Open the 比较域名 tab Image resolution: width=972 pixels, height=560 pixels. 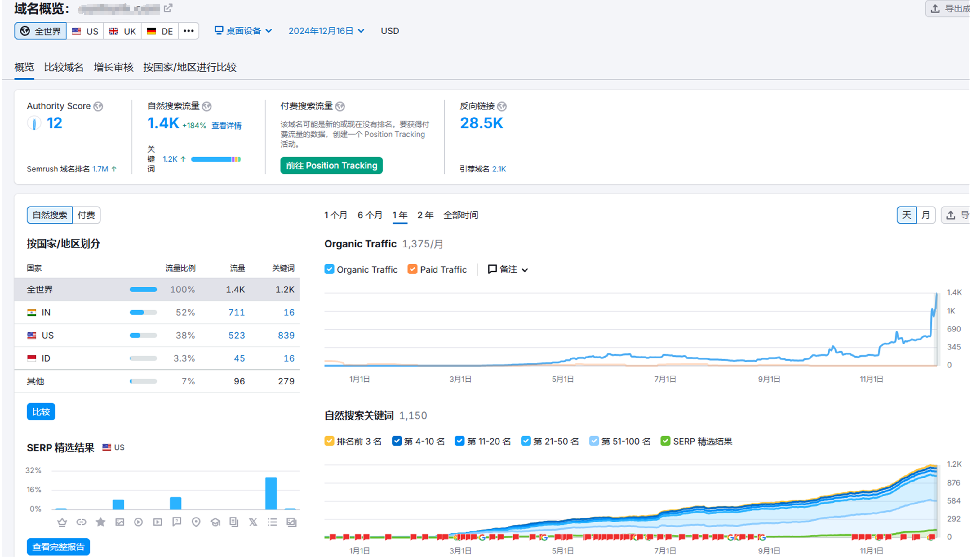[64, 68]
